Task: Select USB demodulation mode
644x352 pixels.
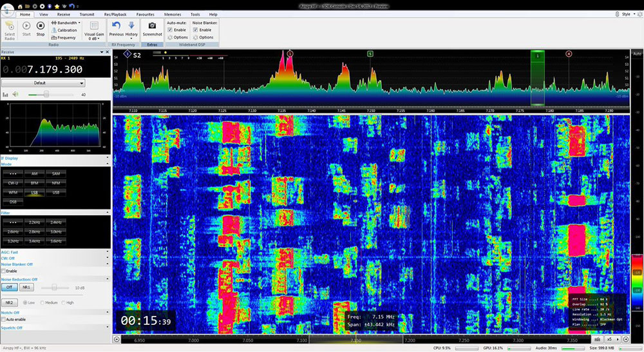Action: coord(56,192)
